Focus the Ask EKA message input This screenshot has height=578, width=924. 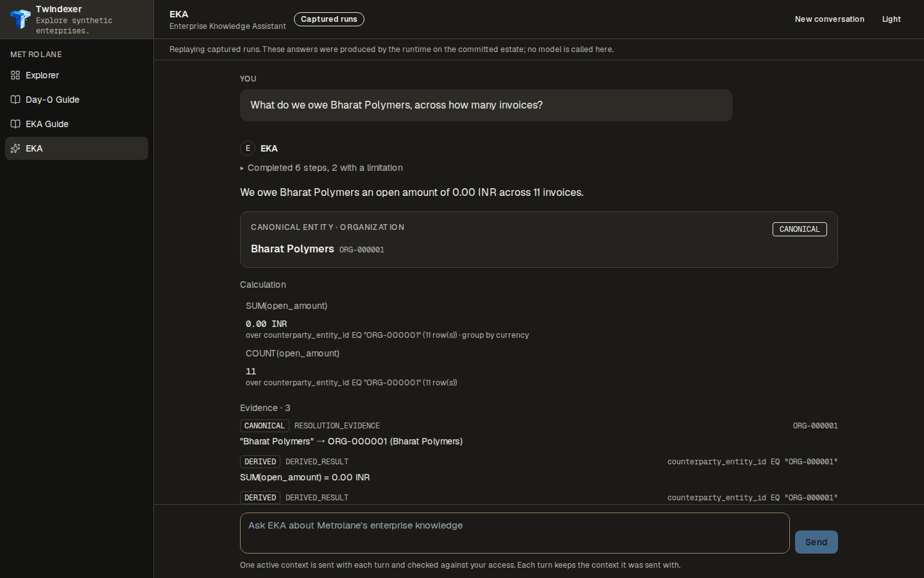pyautogui.click(x=515, y=533)
